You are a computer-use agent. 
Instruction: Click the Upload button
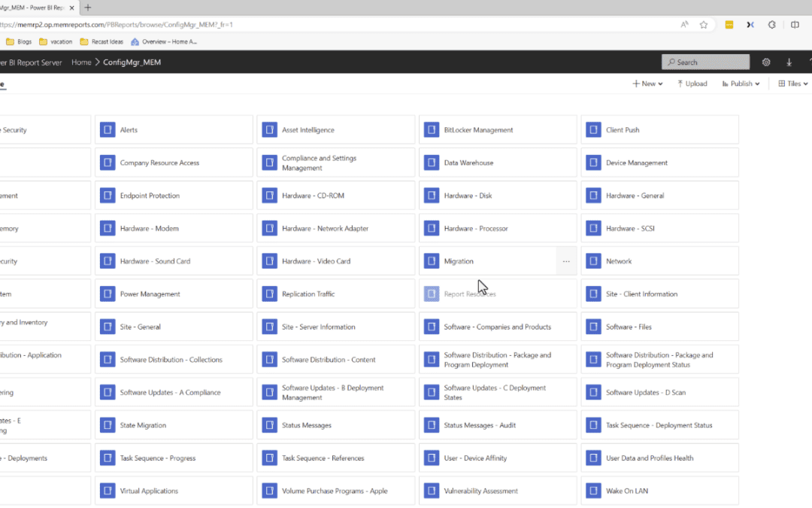click(x=692, y=84)
